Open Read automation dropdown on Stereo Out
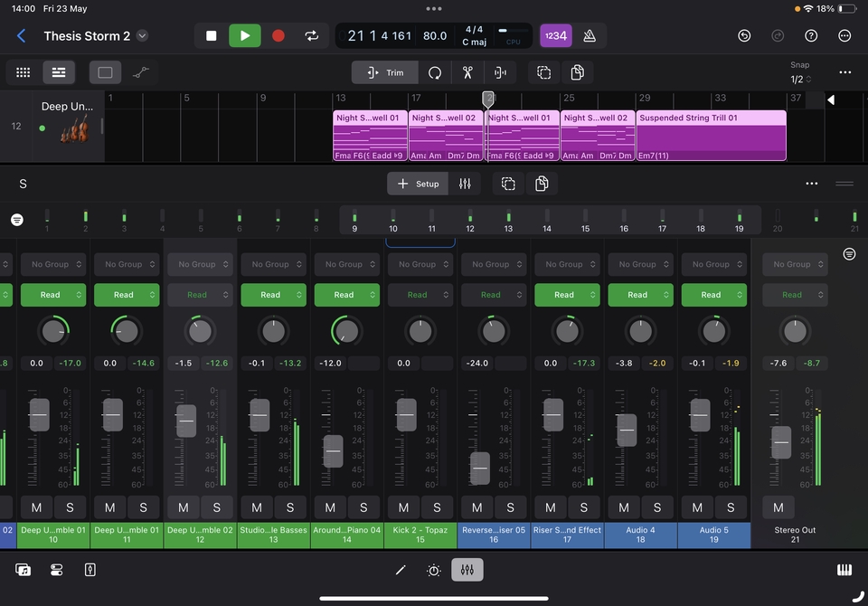868x606 pixels. [x=795, y=295]
